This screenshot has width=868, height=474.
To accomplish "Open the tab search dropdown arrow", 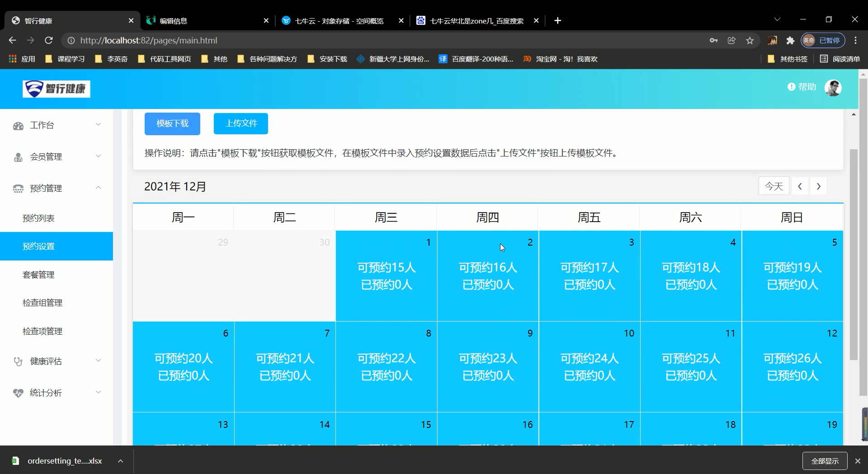I will coord(777,19).
